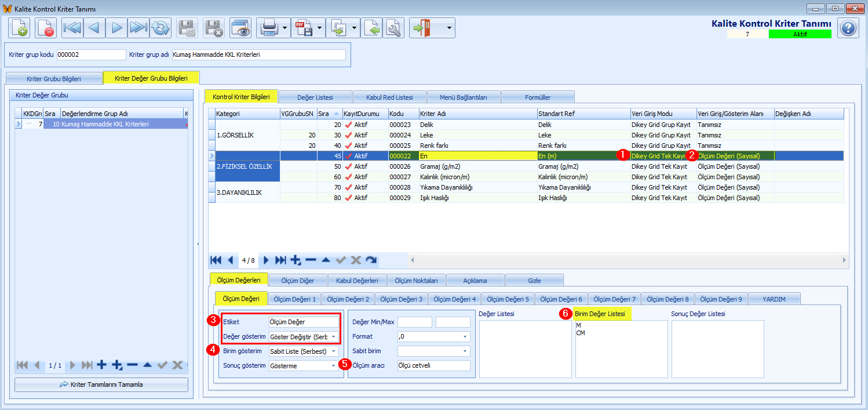Open the Değer gösterim dropdown
This screenshot has height=410, width=868.
tap(333, 337)
